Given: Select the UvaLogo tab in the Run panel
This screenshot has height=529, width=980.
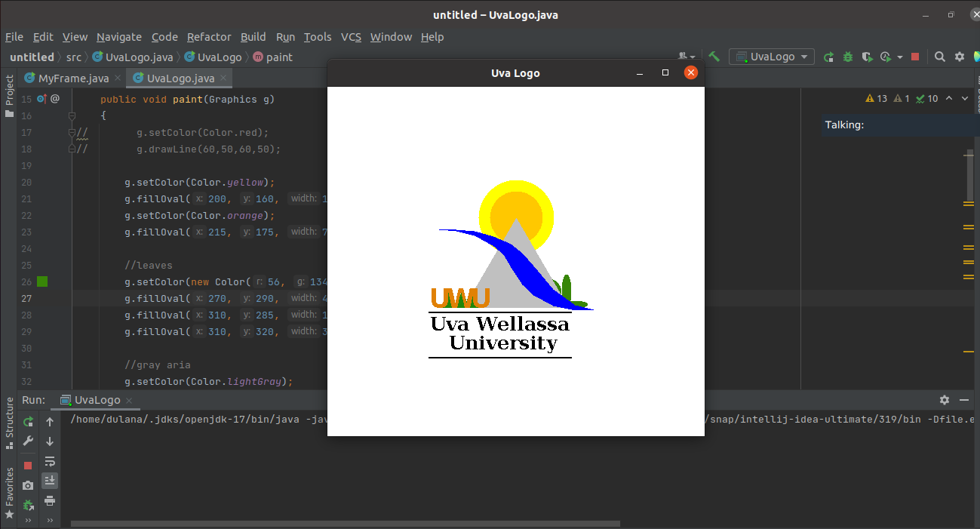Looking at the screenshot, I should pos(97,400).
